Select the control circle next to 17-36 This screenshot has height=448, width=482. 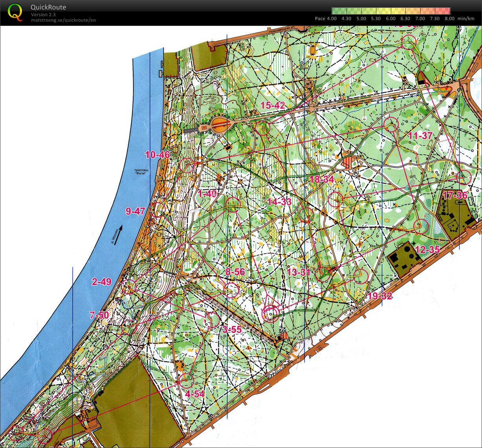click(464, 177)
